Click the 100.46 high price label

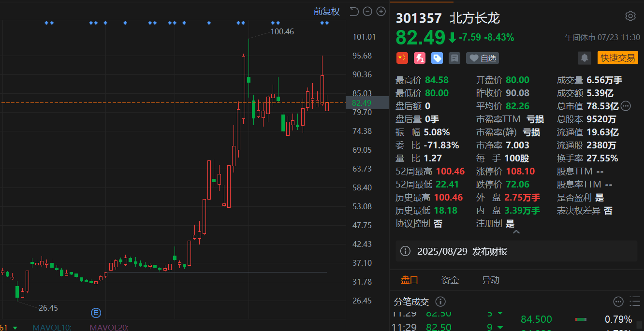[282, 31]
